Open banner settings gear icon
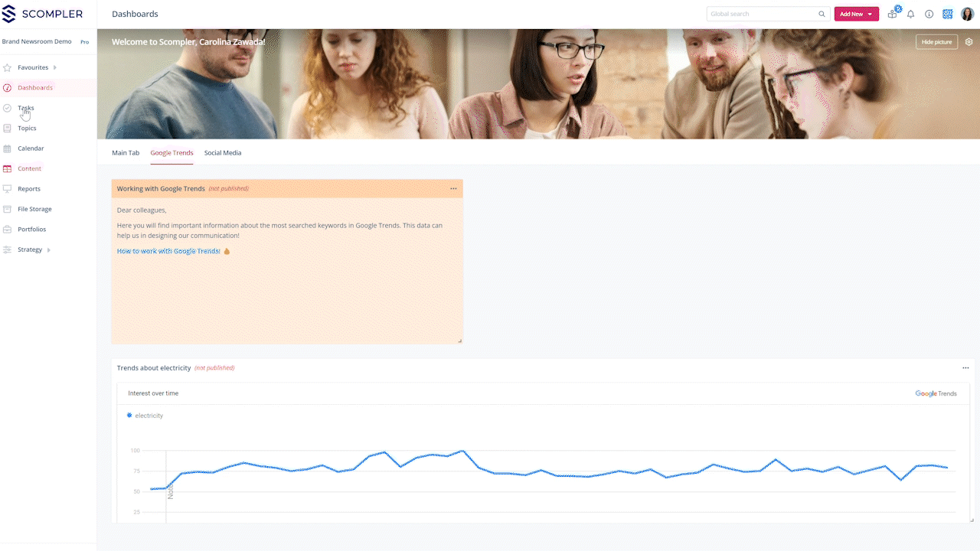 pyautogui.click(x=969, y=42)
